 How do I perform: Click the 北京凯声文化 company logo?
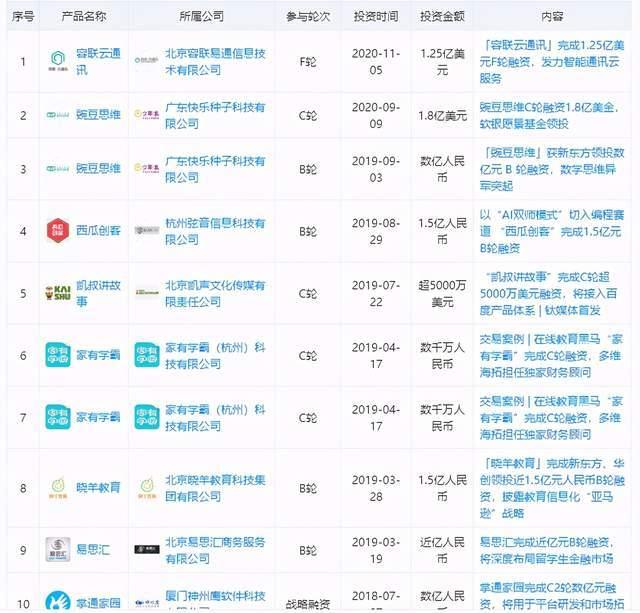[147, 293]
